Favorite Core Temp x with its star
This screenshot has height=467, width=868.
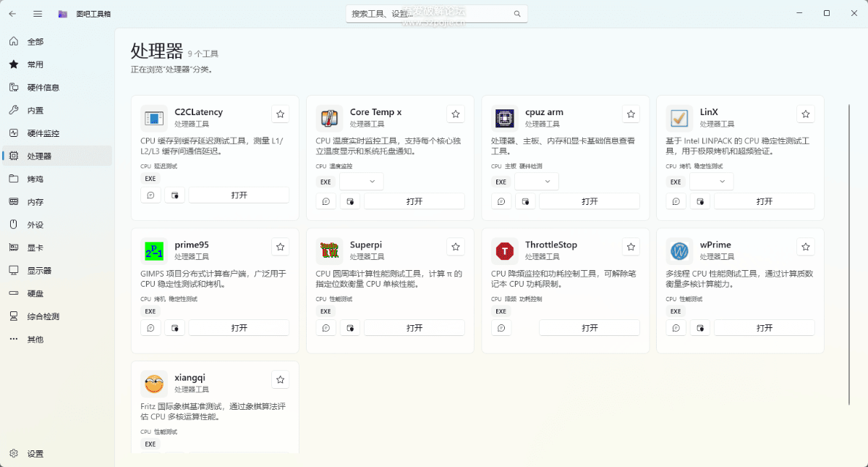pyautogui.click(x=456, y=114)
